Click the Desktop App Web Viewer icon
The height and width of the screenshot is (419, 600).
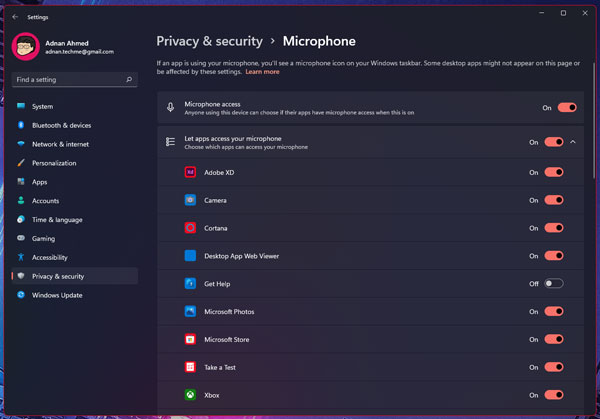point(190,255)
